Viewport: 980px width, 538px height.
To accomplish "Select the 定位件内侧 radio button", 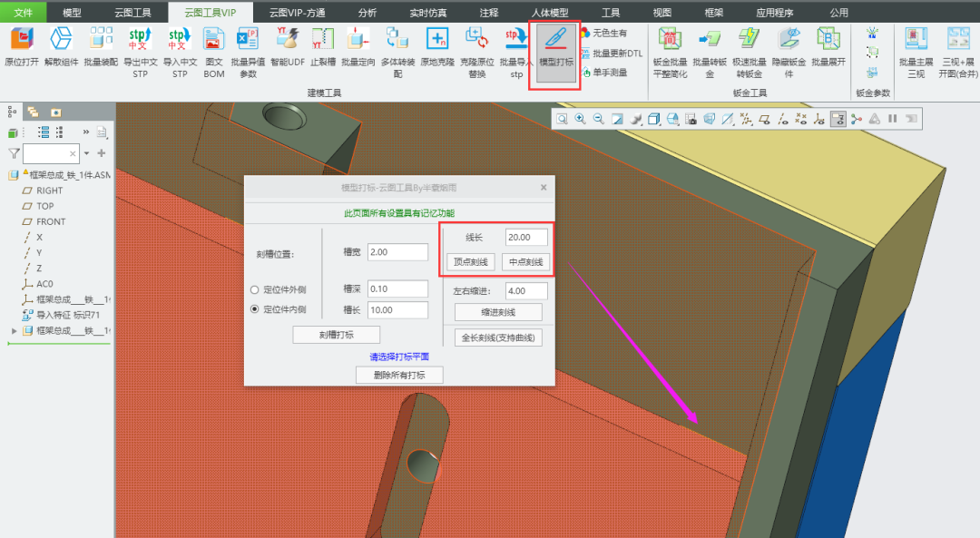I will (254, 309).
